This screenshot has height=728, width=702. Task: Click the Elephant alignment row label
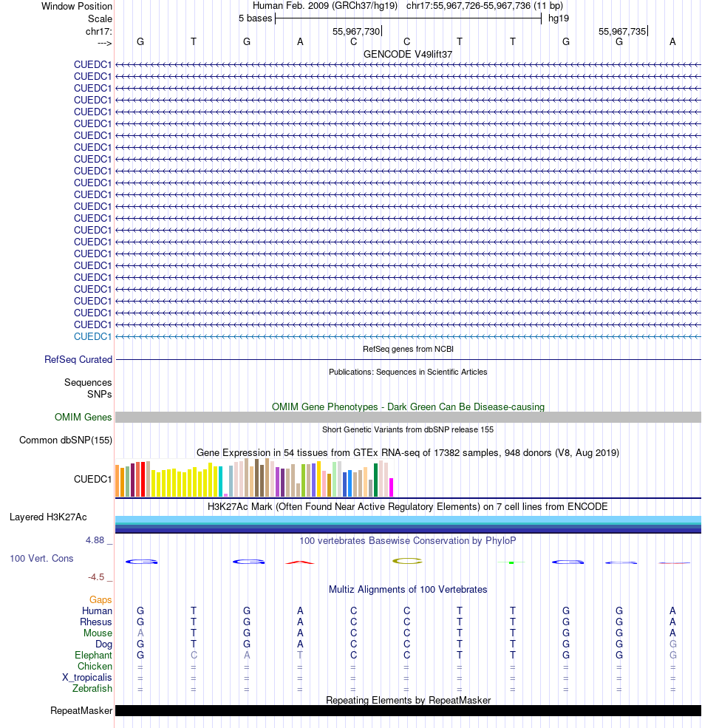(x=93, y=655)
